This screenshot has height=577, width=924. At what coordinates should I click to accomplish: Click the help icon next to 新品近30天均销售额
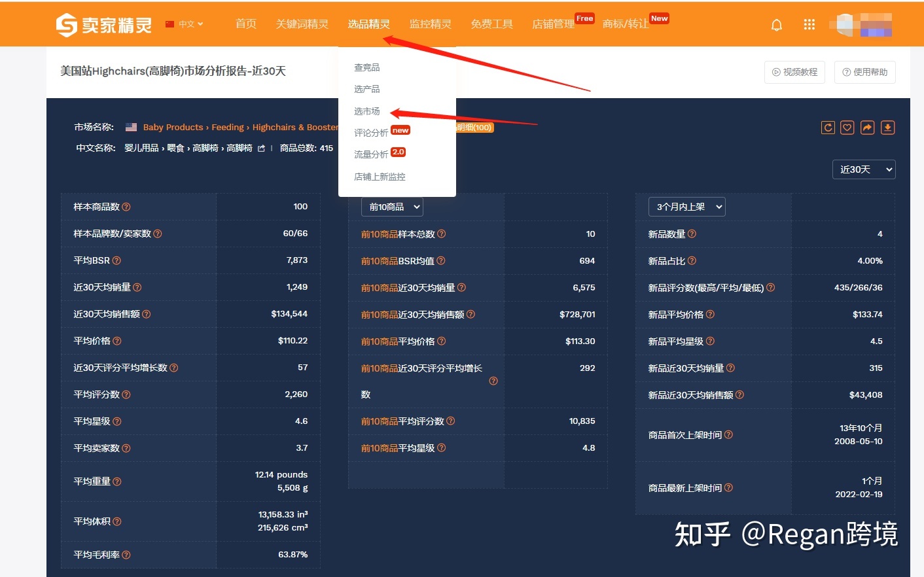(x=740, y=394)
